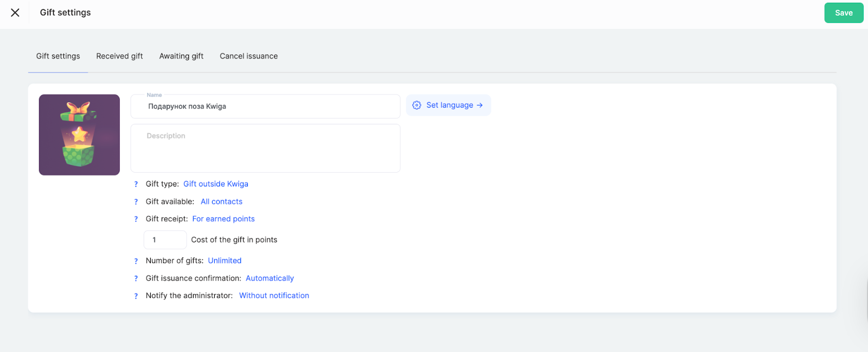Close the Gift settings page with X
868x352 pixels.
[x=15, y=12]
